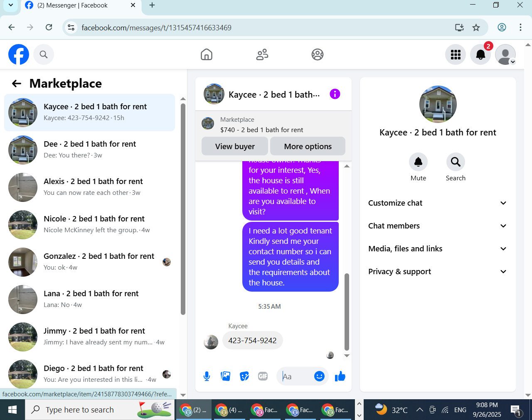Screen dimensions: 532x420
Task: Send a thumbs-up like
Action: [340, 376]
